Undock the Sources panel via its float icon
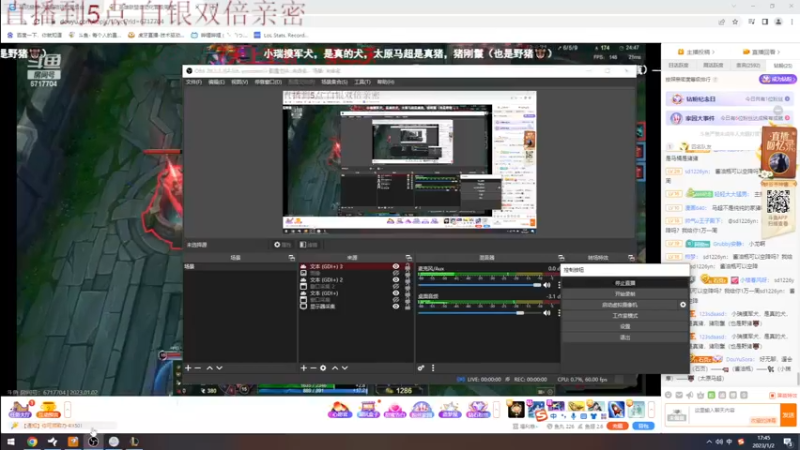800x450 pixels. click(408, 258)
